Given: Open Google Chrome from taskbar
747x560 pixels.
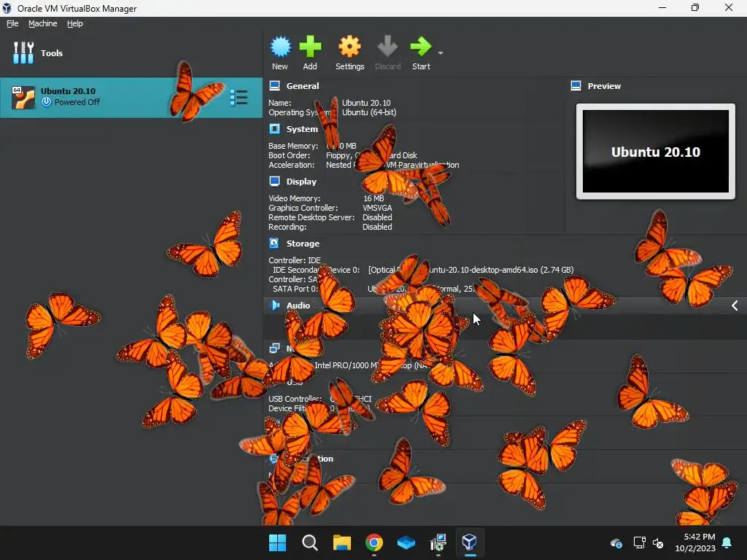Looking at the screenshot, I should pyautogui.click(x=374, y=542).
